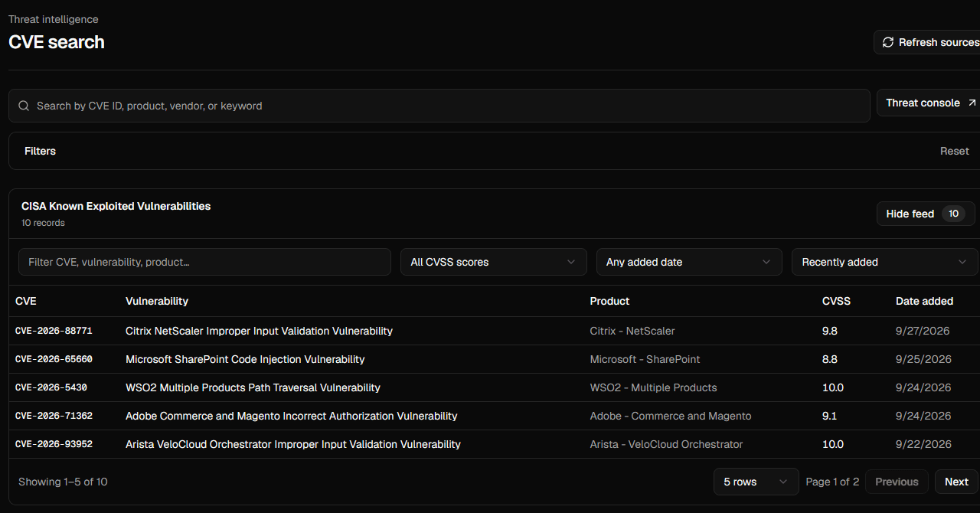Click the chevron on Recently added
Viewport: 980px width, 513px height.
tap(962, 262)
